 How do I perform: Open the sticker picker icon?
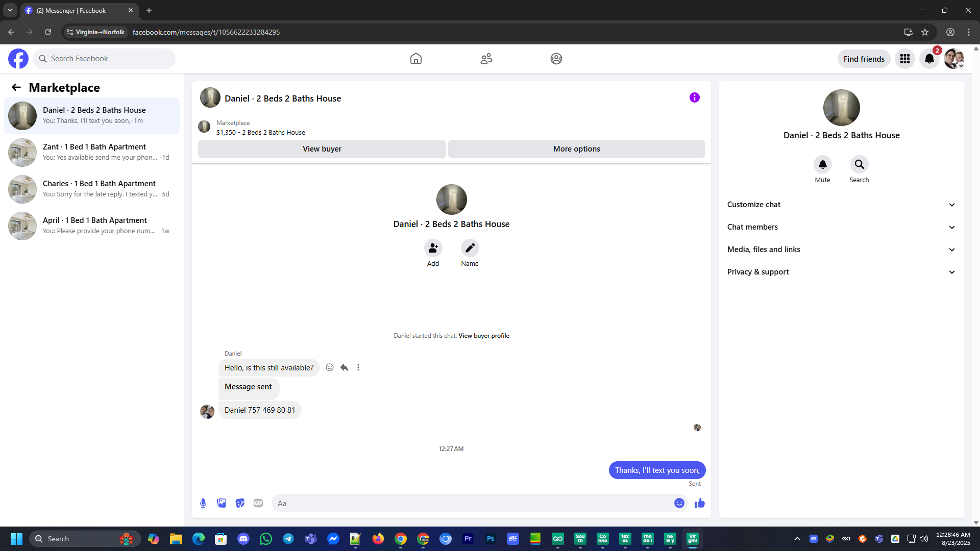240,503
